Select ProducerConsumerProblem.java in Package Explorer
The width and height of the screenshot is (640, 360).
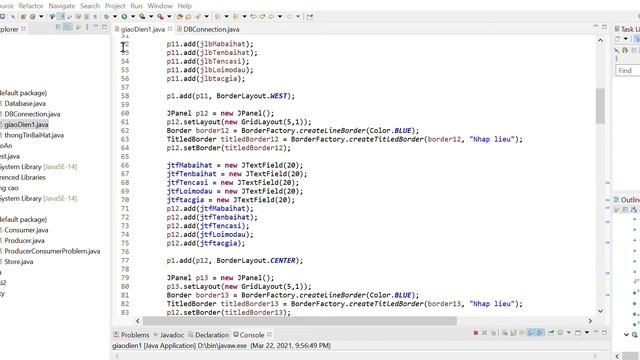click(52, 251)
